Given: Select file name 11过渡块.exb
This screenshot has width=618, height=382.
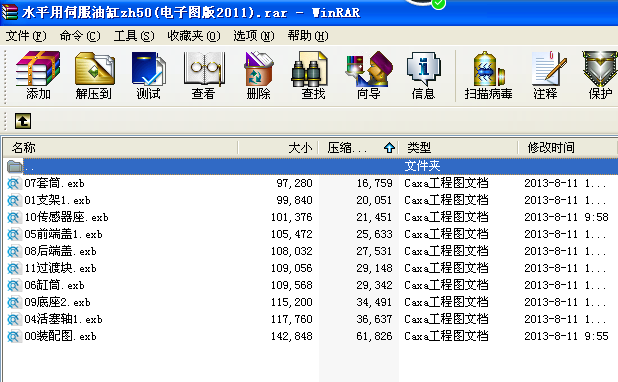Looking at the screenshot, I should coord(60,268).
